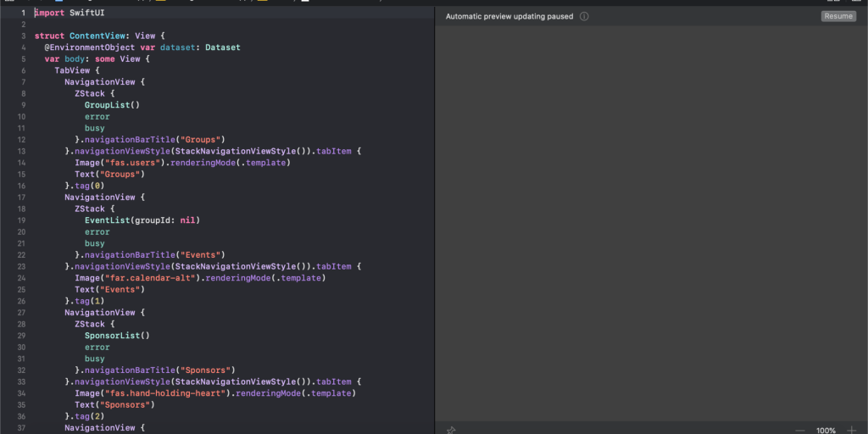Click the Image("fas.hand-holding-heart") line

pyautogui.click(x=215, y=393)
